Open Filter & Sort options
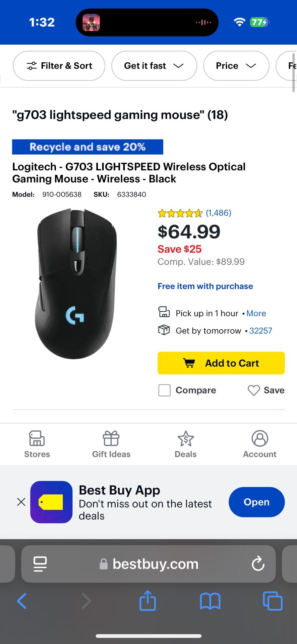This screenshot has height=644, width=297. (x=59, y=66)
